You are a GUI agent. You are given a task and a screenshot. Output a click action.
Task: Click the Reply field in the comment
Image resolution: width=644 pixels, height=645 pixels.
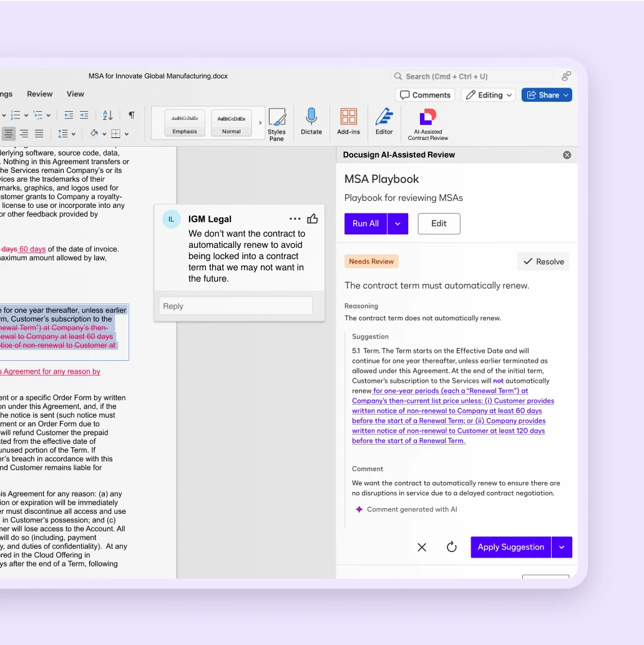pyautogui.click(x=236, y=307)
